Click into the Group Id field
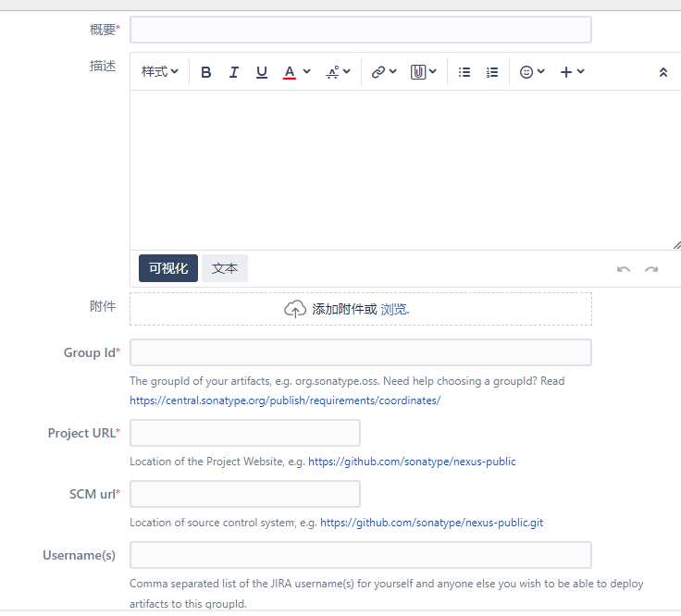This screenshot has width=681, height=616. coord(360,352)
